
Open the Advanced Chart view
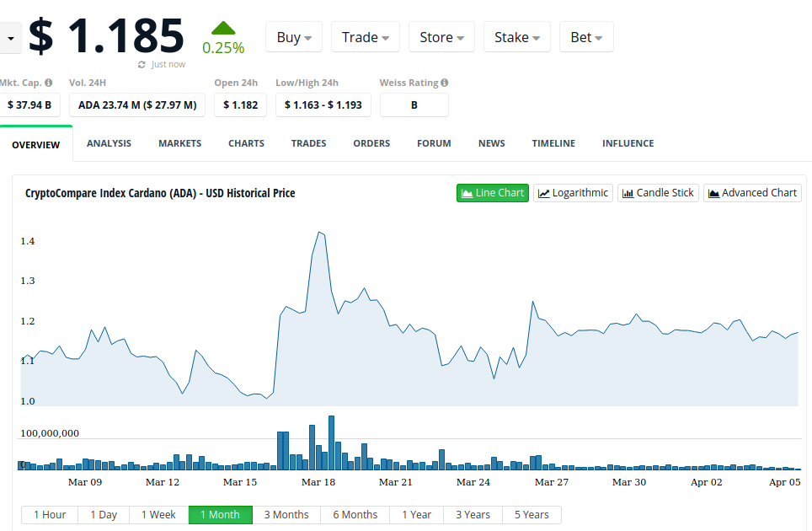pos(752,193)
